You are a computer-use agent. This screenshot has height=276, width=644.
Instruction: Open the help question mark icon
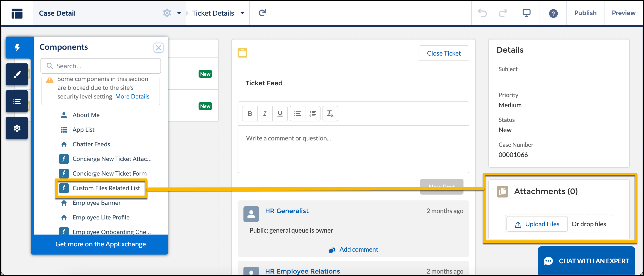[553, 13]
